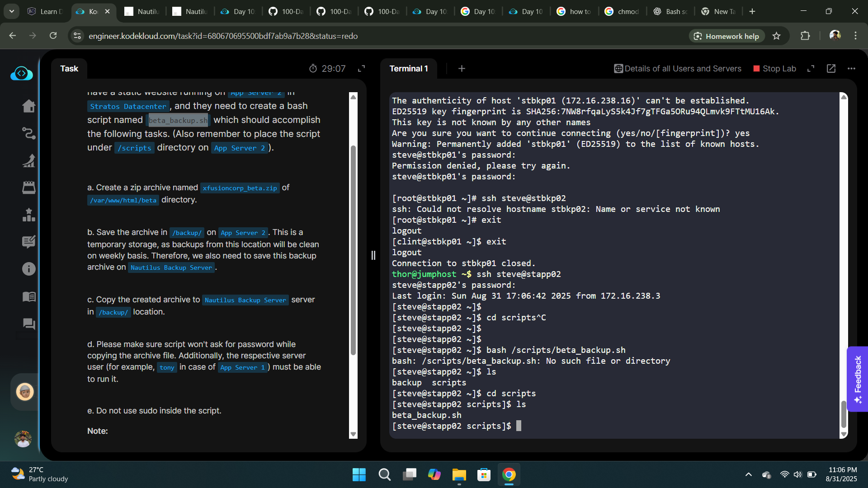Open terminal in new window icon
The height and width of the screenshot is (488, 868).
coord(831,69)
